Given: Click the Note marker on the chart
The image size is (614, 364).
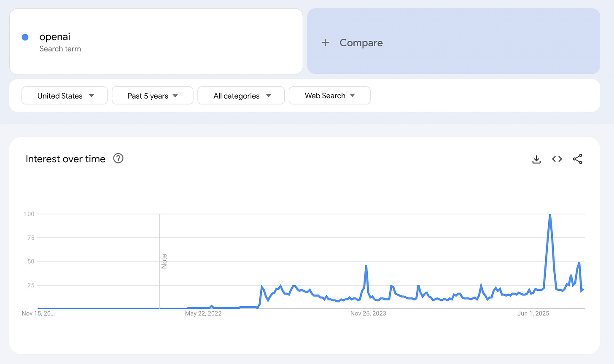Looking at the screenshot, I should click(x=164, y=261).
